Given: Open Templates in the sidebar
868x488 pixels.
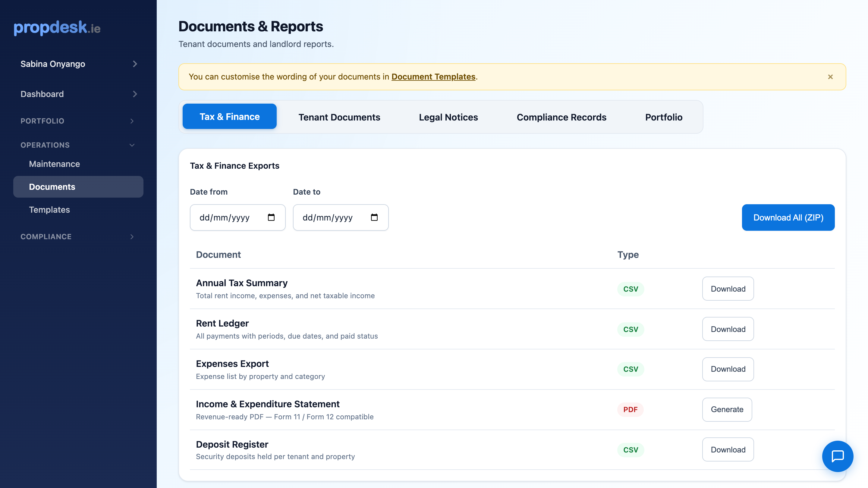Looking at the screenshot, I should pos(78,210).
